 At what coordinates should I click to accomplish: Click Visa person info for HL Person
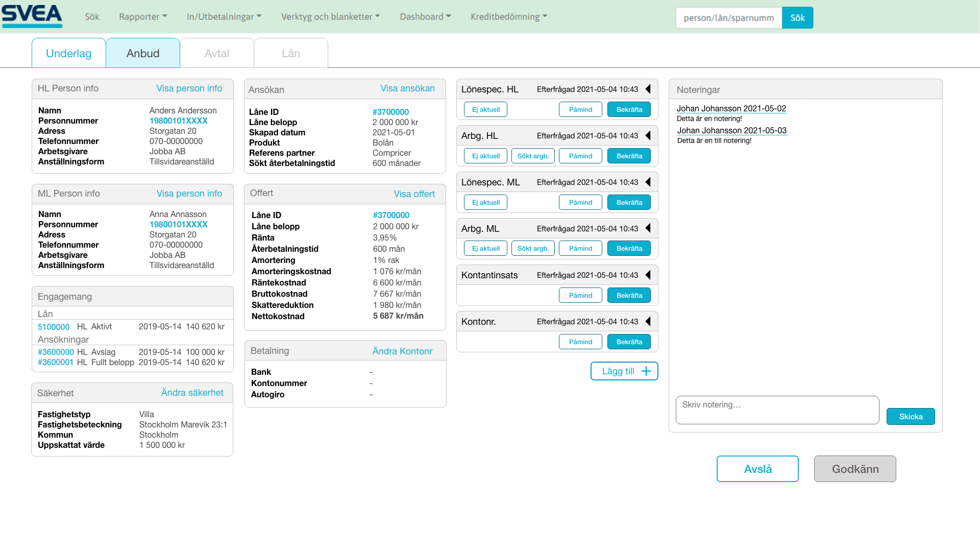coord(189,88)
